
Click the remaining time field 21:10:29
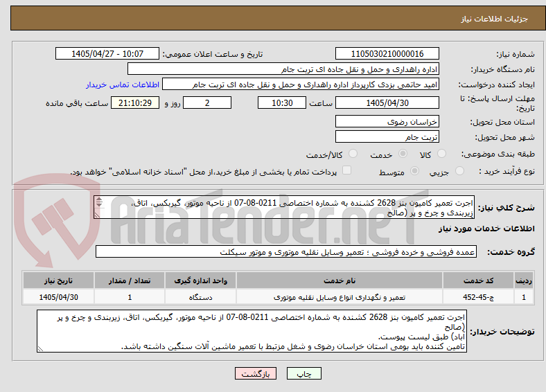[x=135, y=103]
